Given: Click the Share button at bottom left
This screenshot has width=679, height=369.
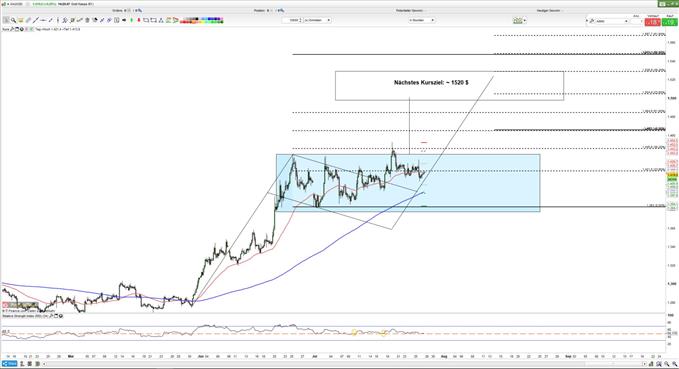Looking at the screenshot, I should (x=10, y=364).
